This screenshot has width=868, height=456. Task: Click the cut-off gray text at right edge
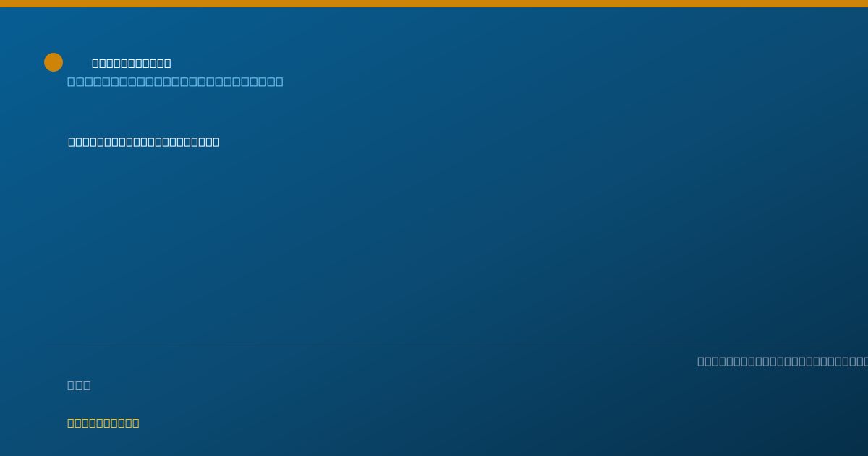pyautogui.click(x=782, y=360)
